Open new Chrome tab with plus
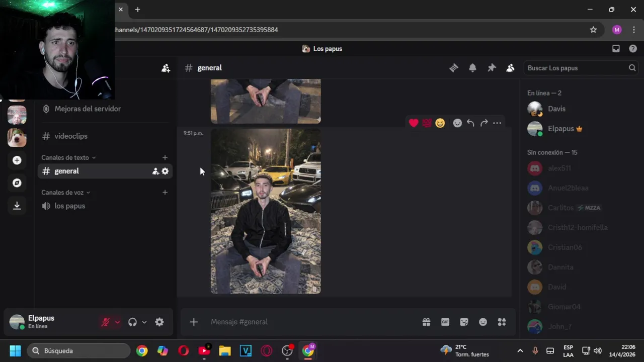Image resolution: width=644 pixels, height=362 pixels. pyautogui.click(x=137, y=10)
